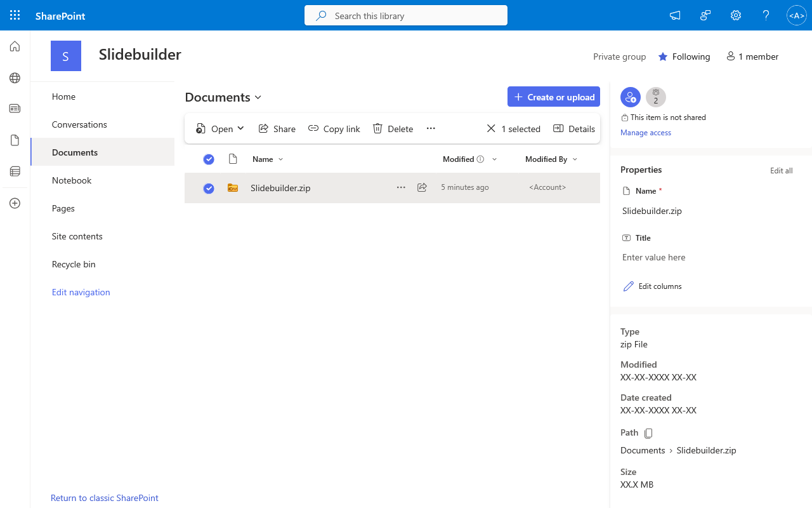Click the file type column header icon
Image resolution: width=812 pixels, height=508 pixels.
tap(233, 159)
